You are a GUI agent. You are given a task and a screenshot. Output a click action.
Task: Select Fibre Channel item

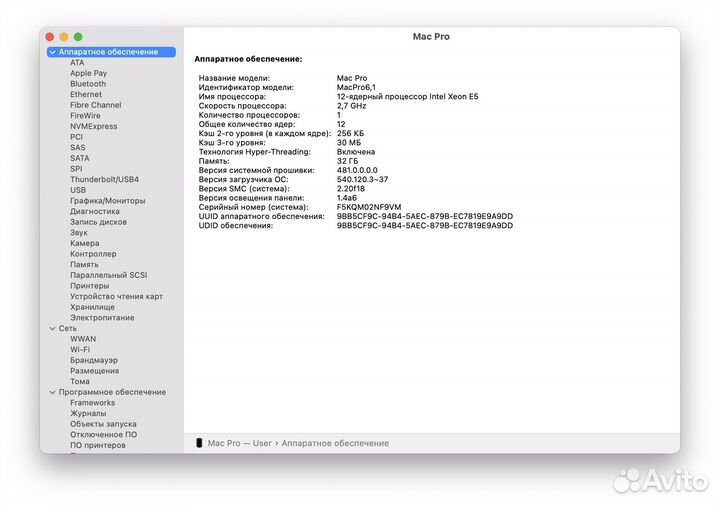click(96, 105)
